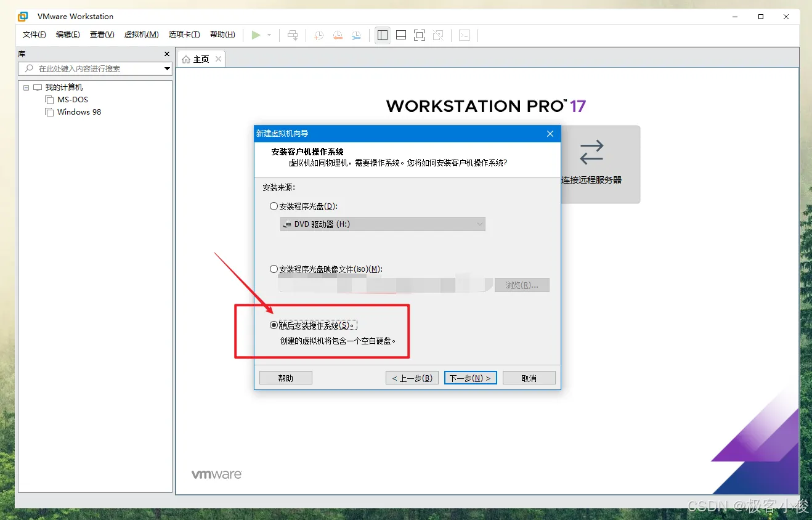Go back with < 上一步(B) button
812x520 pixels.
pyautogui.click(x=412, y=378)
